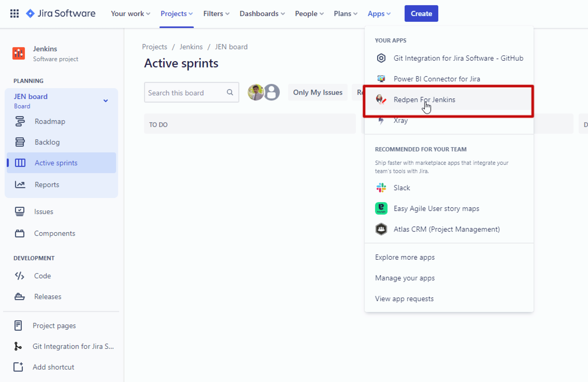Viewport: 588px width, 382px height.
Task: Click JEN board breadcrumb link
Action: [231, 47]
